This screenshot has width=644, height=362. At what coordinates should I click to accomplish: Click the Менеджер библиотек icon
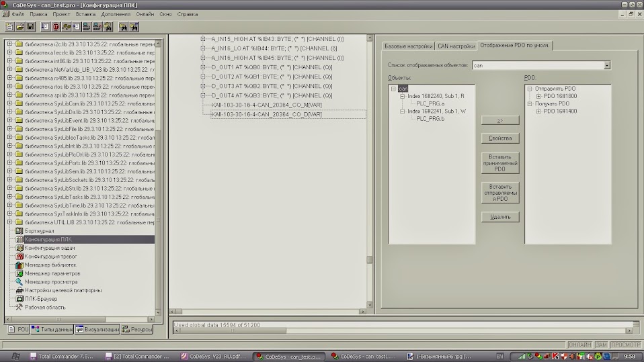[19, 265]
